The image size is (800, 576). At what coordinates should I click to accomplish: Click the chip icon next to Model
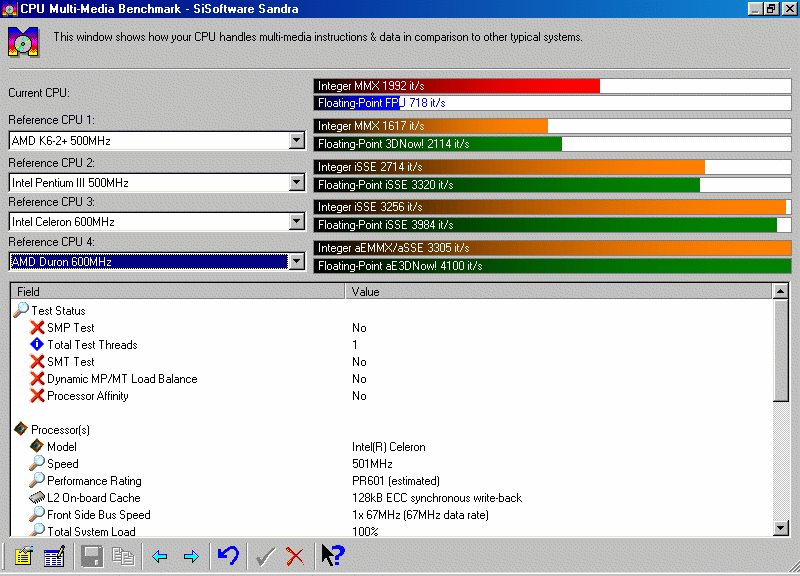[x=37, y=446]
